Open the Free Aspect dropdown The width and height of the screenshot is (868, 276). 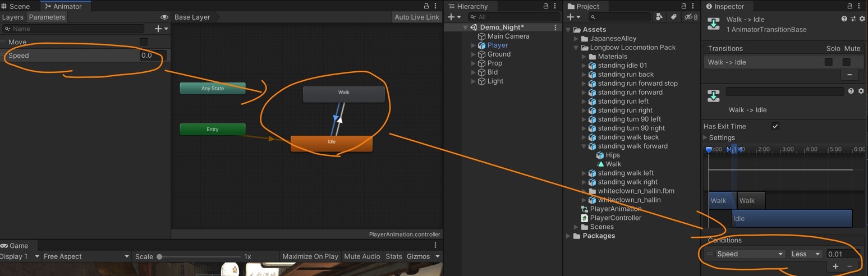pyautogui.click(x=86, y=256)
